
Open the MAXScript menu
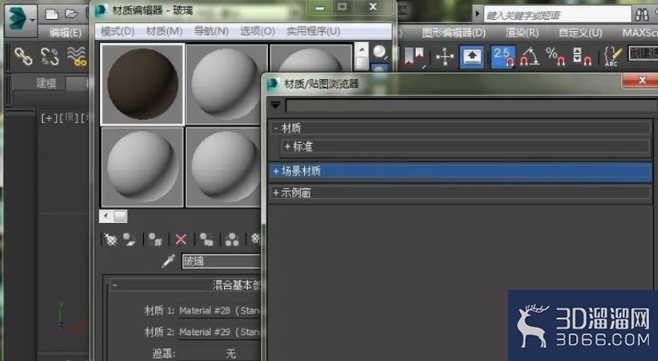point(640,33)
